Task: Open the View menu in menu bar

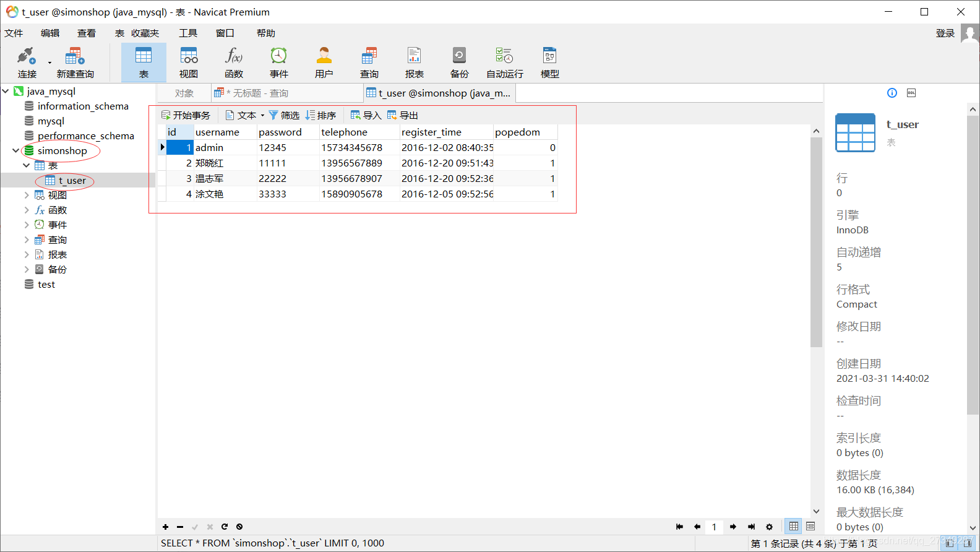Action: [x=87, y=33]
